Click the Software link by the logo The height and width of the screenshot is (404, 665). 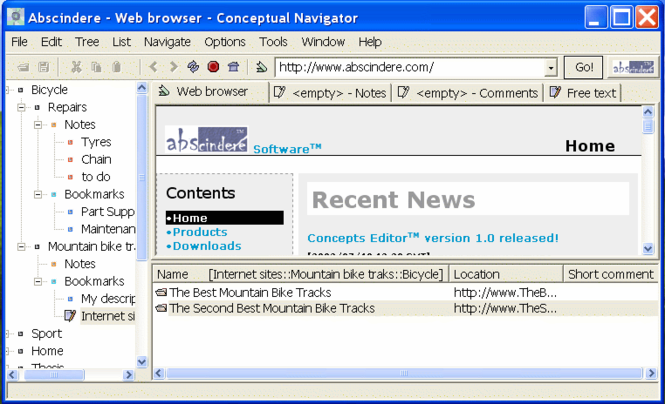click(x=287, y=149)
